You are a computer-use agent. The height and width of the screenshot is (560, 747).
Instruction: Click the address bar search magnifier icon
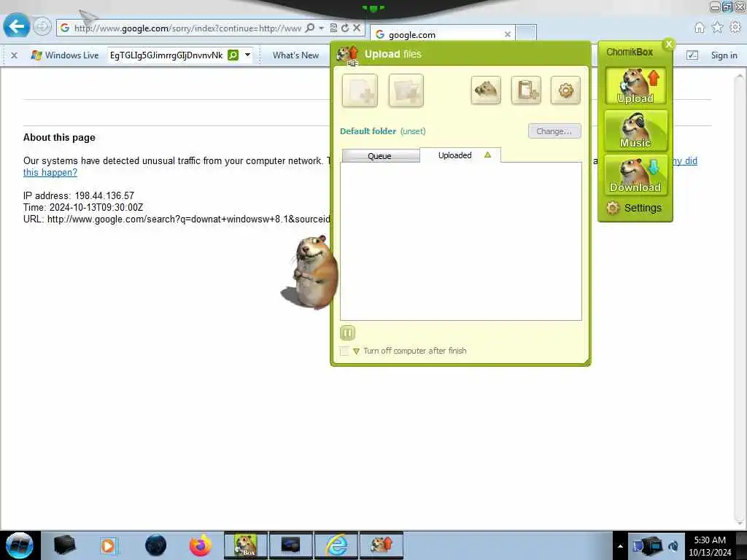[310, 28]
